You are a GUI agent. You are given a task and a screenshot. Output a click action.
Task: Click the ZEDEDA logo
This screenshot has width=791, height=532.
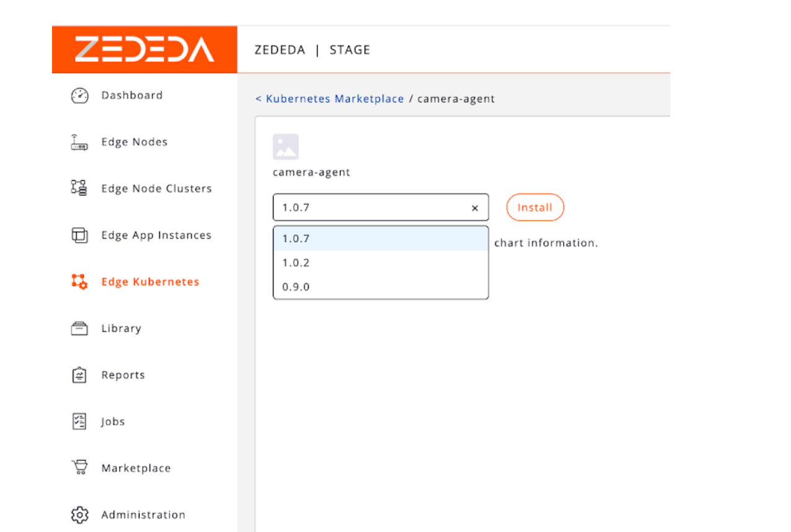144,50
